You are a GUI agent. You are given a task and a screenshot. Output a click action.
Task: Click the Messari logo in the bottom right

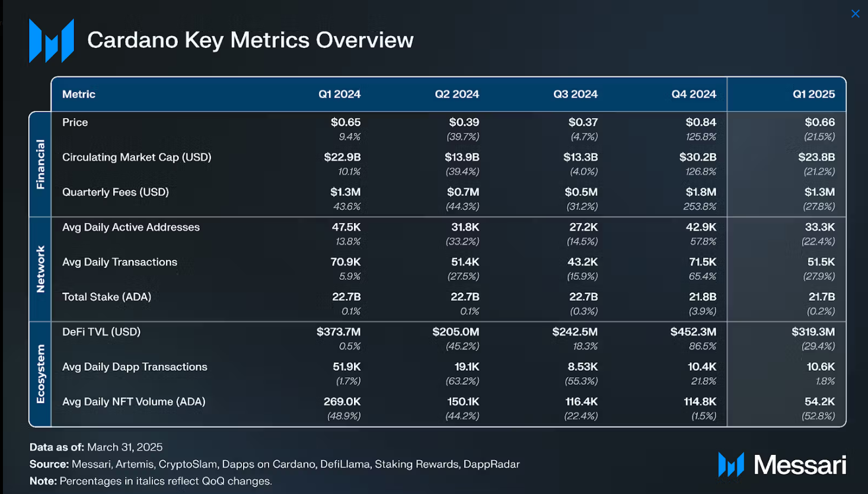(782, 465)
